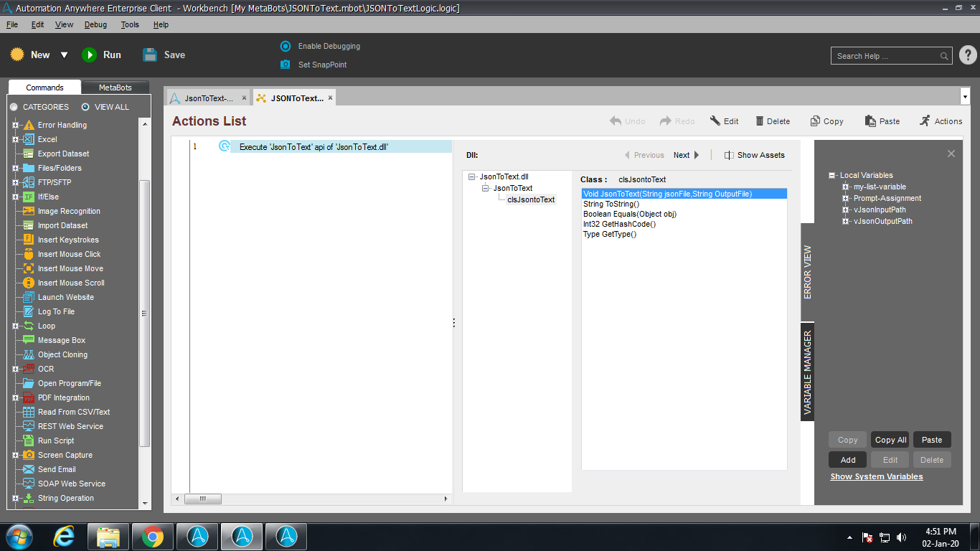Image resolution: width=980 pixels, height=551 pixels.
Task: Select the Image Recognition icon
Action: tap(29, 211)
